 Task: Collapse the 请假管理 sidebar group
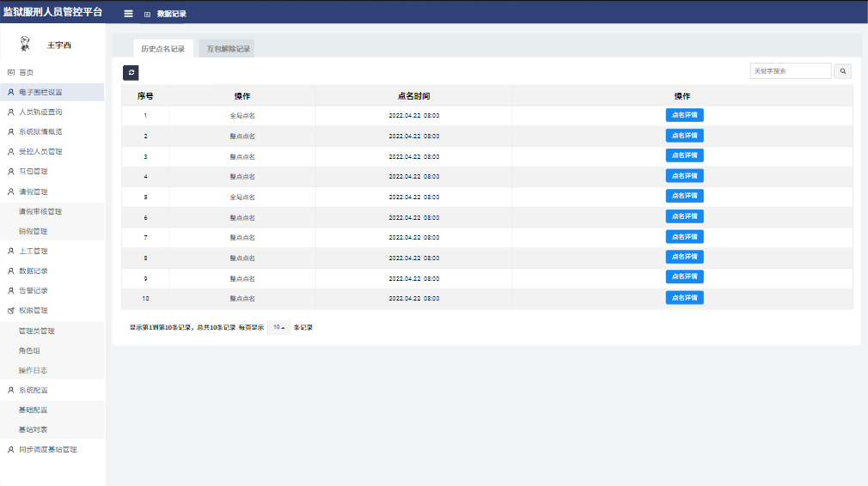click(x=34, y=191)
